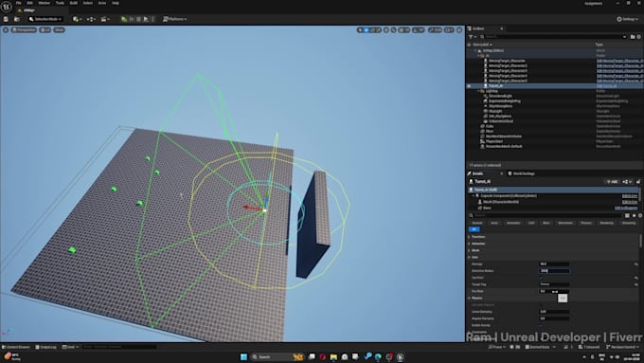Image resolution: width=644 pixels, height=363 pixels.
Task: Select the Movement property filter pill
Action: (565, 223)
